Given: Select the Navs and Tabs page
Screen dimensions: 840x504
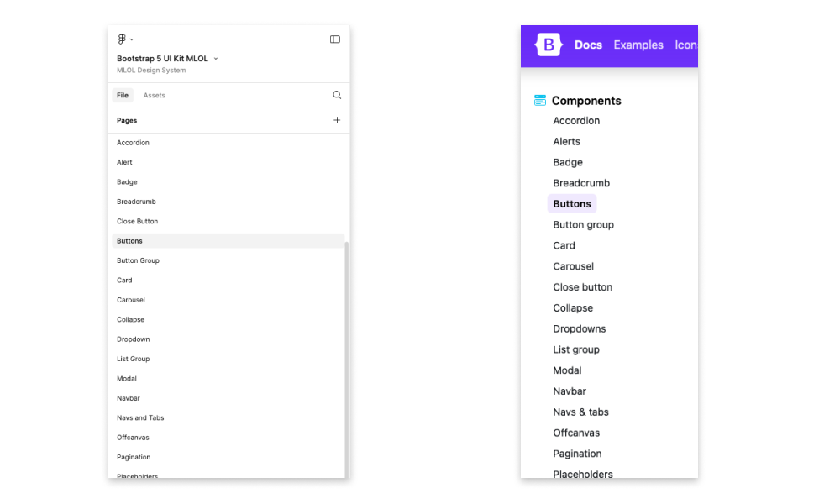Looking at the screenshot, I should (140, 418).
